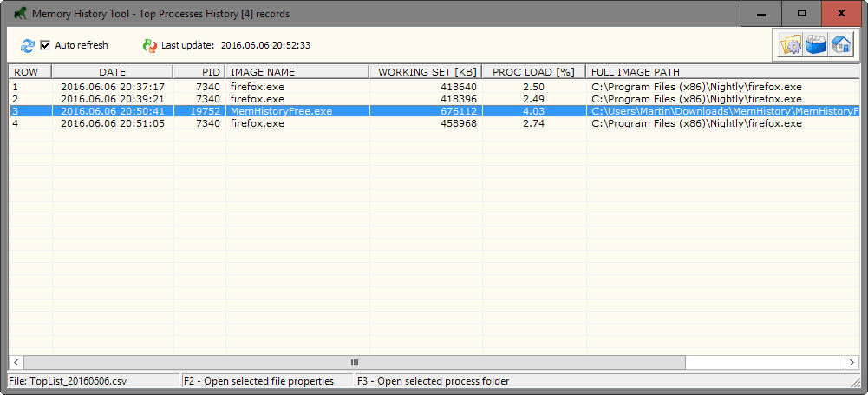
Task: Sort by the PID column header
Action: point(199,72)
